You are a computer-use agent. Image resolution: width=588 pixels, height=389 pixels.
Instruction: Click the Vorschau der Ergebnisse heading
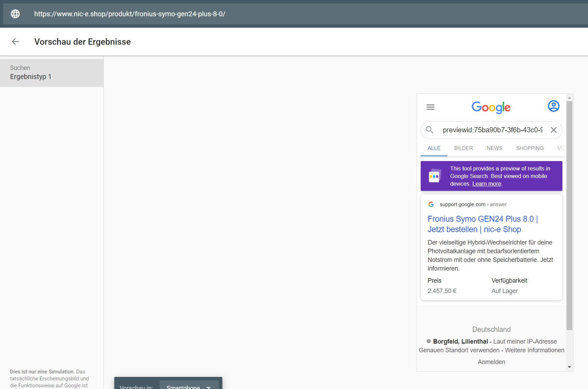[82, 42]
